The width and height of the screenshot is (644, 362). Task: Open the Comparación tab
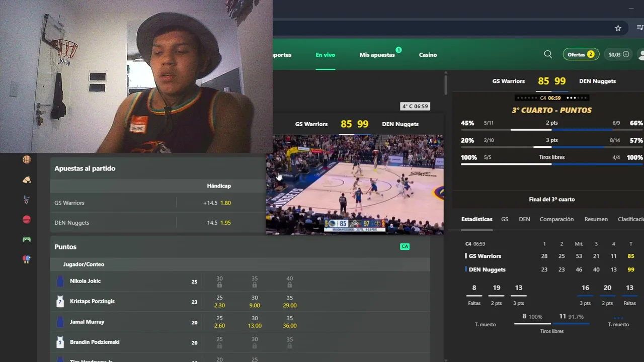click(556, 219)
